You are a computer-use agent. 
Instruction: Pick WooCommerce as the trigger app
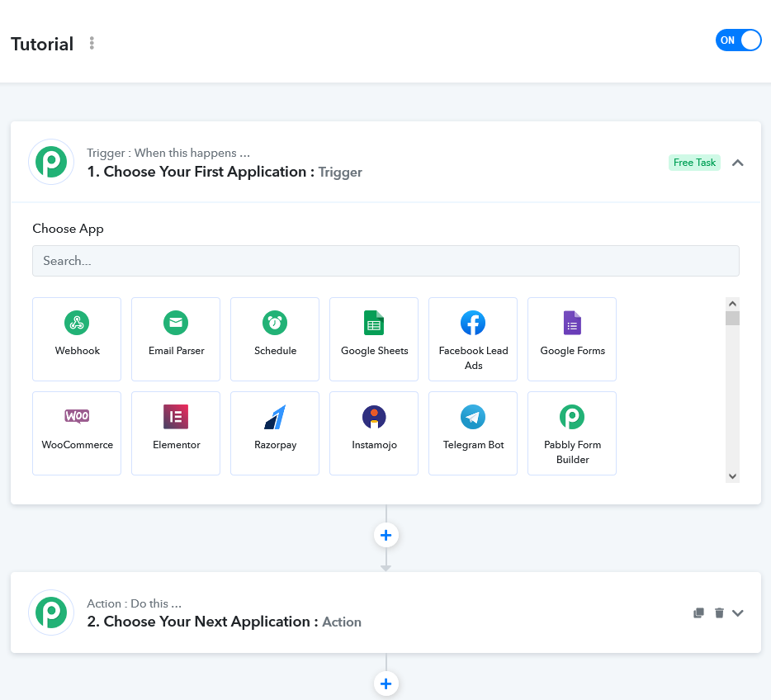[x=77, y=433]
